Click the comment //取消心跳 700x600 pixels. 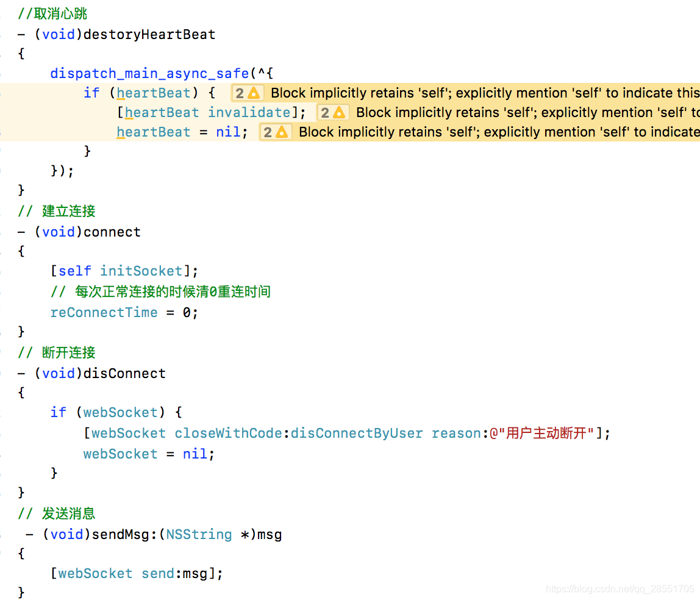click(x=52, y=14)
